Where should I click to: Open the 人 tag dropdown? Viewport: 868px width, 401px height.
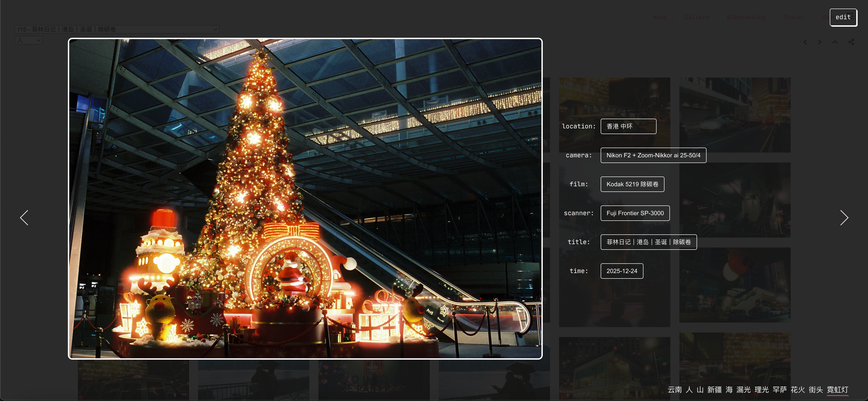28,40
